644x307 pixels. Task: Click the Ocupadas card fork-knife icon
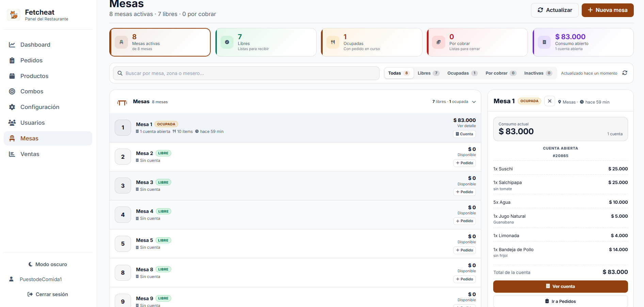click(x=333, y=42)
